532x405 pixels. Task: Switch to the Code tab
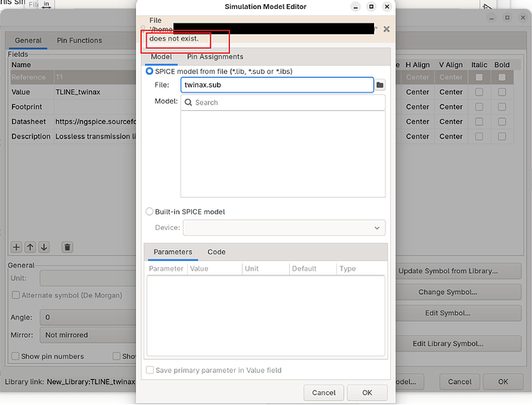coord(216,252)
